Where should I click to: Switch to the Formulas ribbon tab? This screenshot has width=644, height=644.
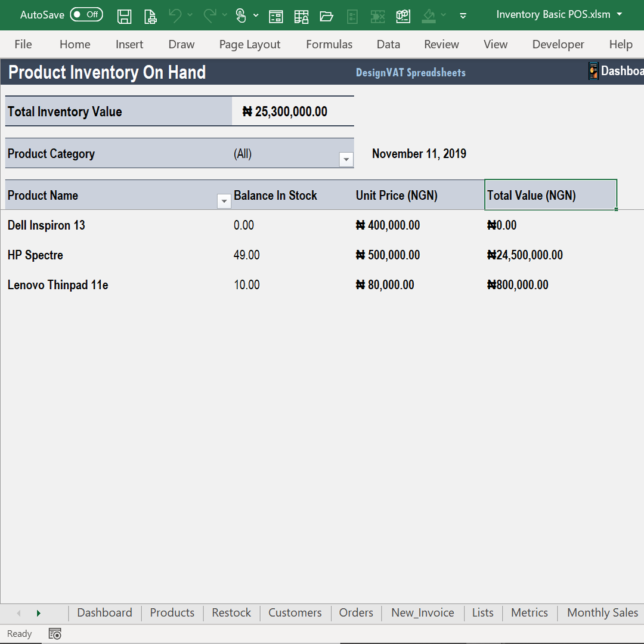[x=329, y=44]
